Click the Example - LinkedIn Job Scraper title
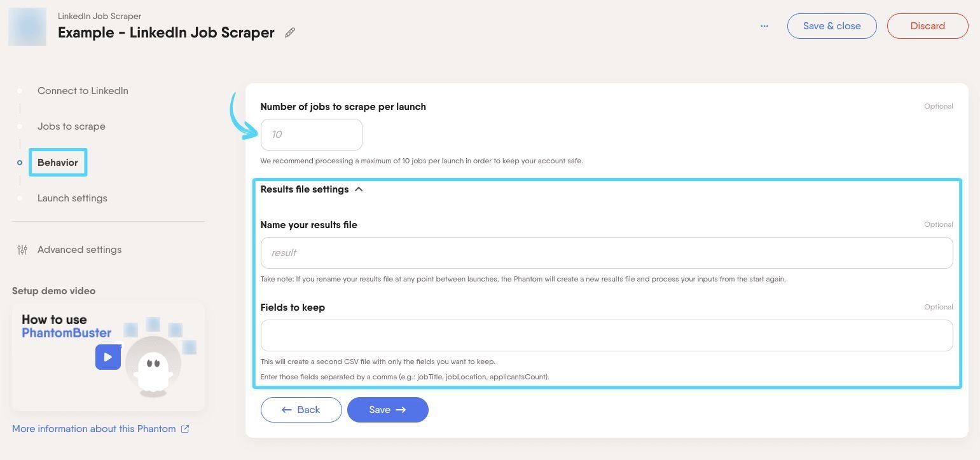Viewport: 980px width, 460px height. (166, 32)
